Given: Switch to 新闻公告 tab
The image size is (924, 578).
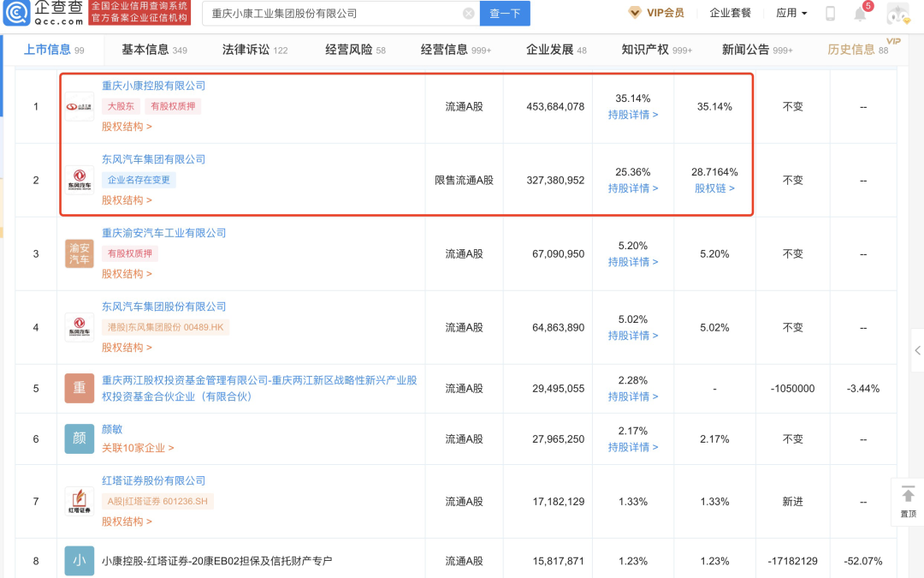Looking at the screenshot, I should pos(757,50).
